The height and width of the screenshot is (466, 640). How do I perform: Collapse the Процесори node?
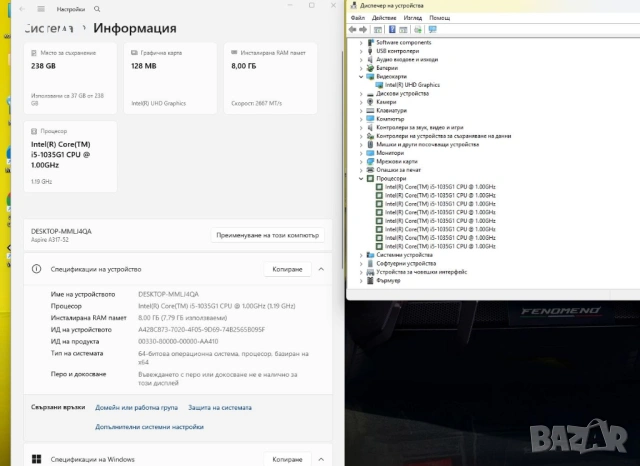coord(361,178)
